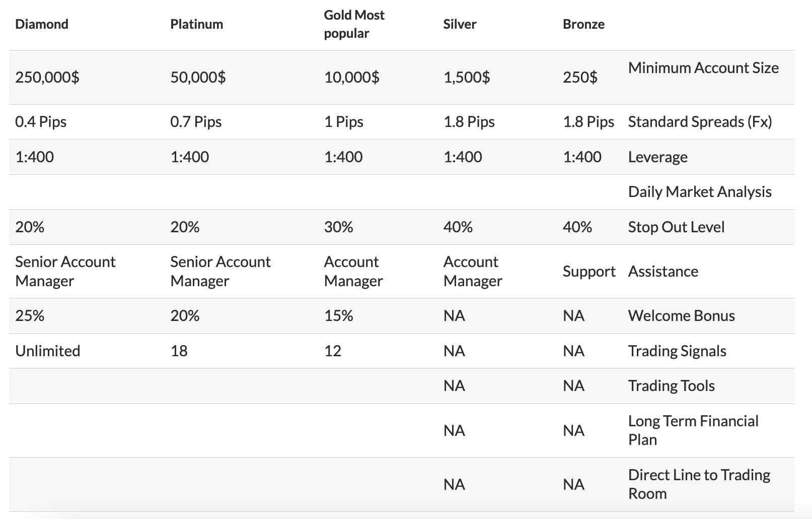The width and height of the screenshot is (812, 519).
Task: Click the Leverage row label
Action: point(657,157)
